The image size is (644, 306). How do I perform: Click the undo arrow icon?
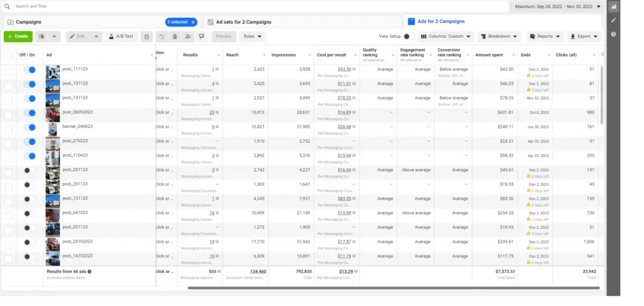[x=162, y=37]
